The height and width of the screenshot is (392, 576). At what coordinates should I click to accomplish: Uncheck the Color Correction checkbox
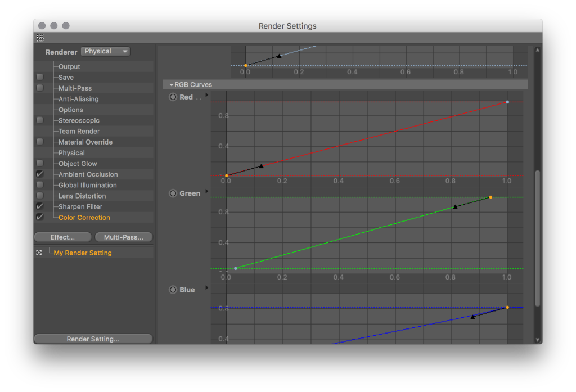[x=40, y=217]
